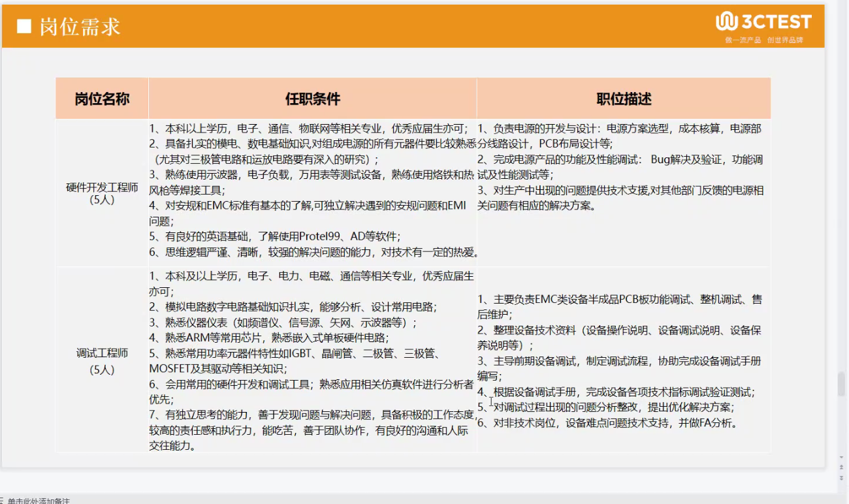Click the 3CTEST logo in the banner
Screen dimensions: 849x504
coord(763,22)
